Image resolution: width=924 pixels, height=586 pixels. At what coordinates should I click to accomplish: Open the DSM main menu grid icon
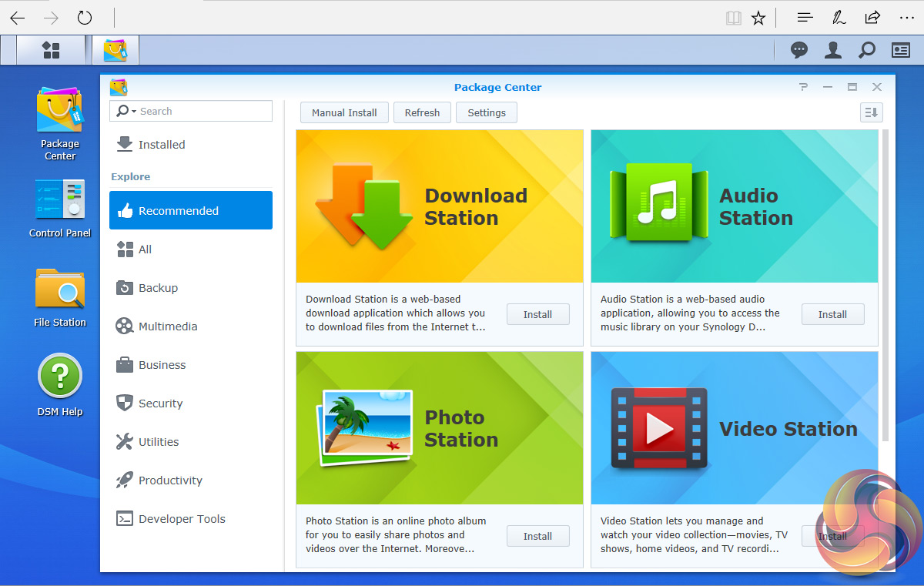click(51, 50)
